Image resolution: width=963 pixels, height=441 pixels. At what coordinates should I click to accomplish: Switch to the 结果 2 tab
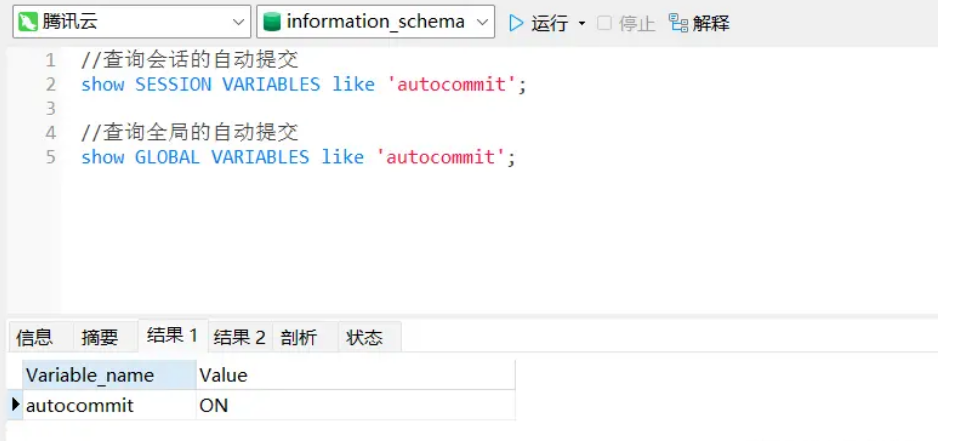240,337
